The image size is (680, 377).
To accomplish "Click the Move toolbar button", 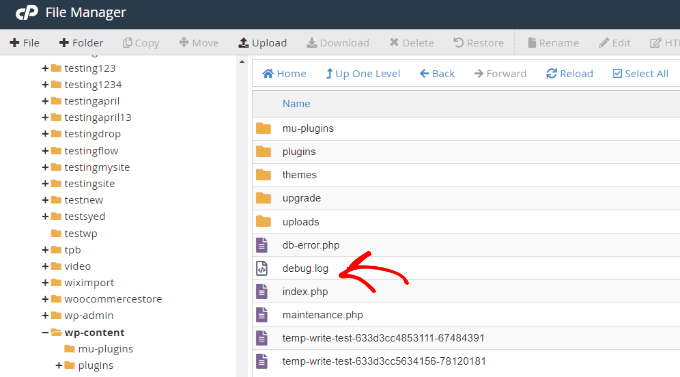I will (199, 43).
